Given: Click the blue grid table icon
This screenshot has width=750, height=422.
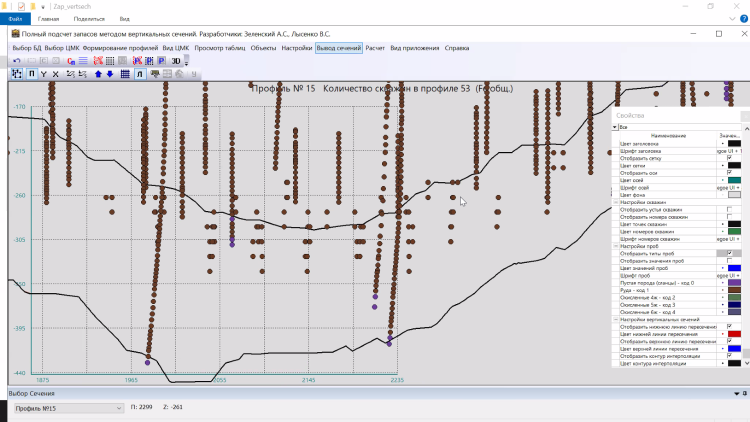Looking at the screenshot, I should coord(124,74).
